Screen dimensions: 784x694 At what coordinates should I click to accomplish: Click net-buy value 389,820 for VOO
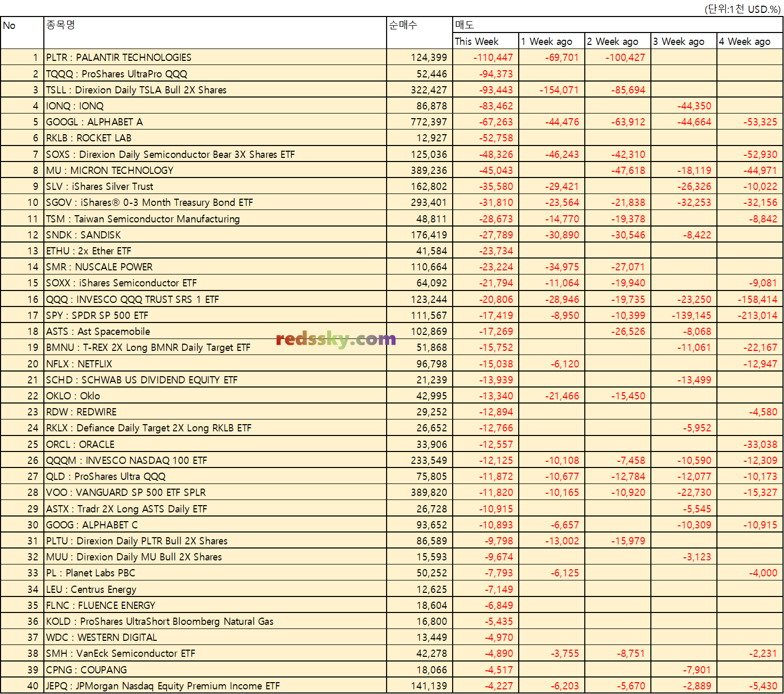[x=429, y=492]
